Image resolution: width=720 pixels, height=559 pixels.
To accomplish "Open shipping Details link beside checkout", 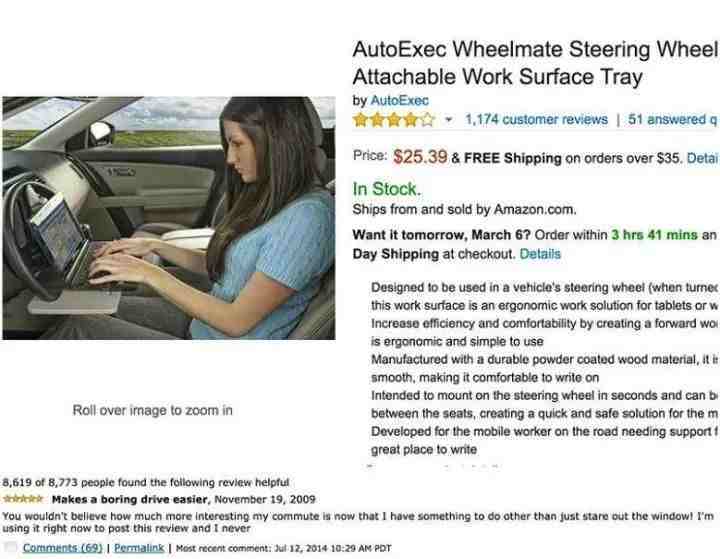I will click(x=540, y=254).
